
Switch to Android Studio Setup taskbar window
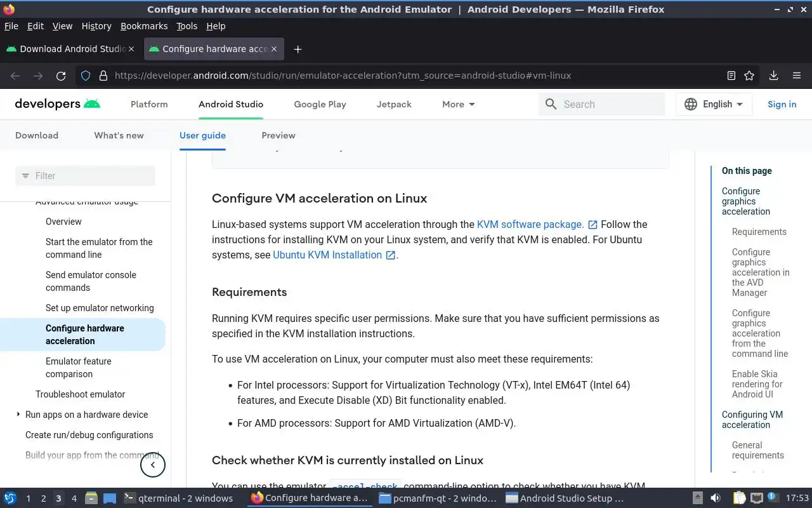tap(565, 498)
